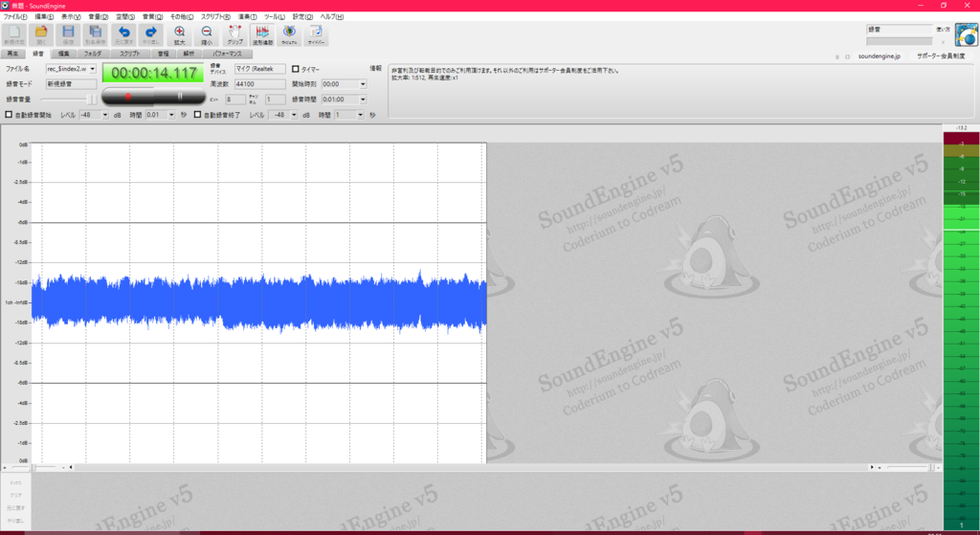The image size is (980, 535).
Task: Enable the 自動録音終了 checkbox
Action: pyautogui.click(x=197, y=115)
